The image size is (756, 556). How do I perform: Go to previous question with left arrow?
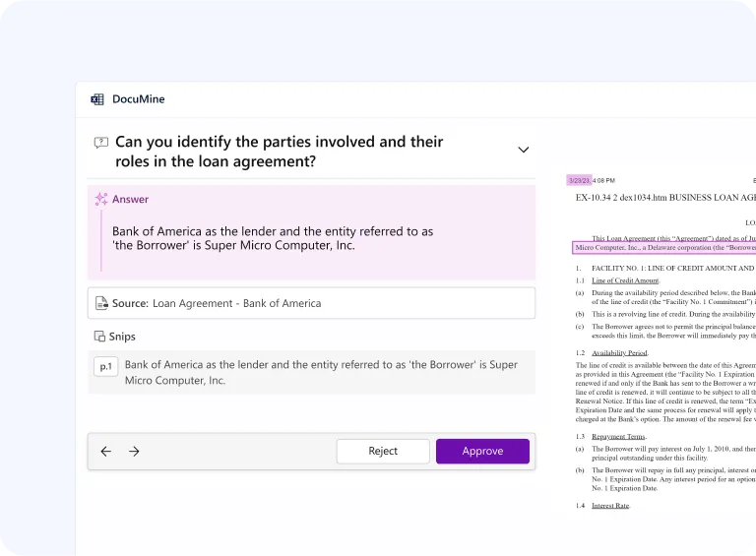click(x=106, y=452)
